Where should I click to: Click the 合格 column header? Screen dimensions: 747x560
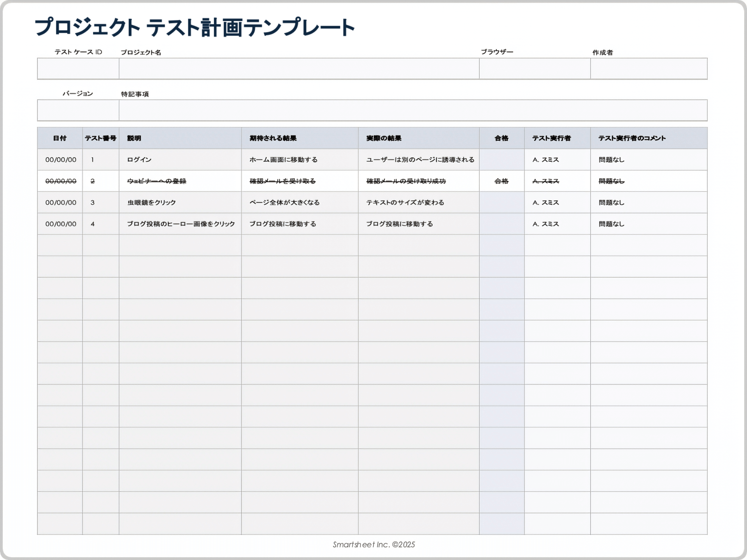pos(501,138)
